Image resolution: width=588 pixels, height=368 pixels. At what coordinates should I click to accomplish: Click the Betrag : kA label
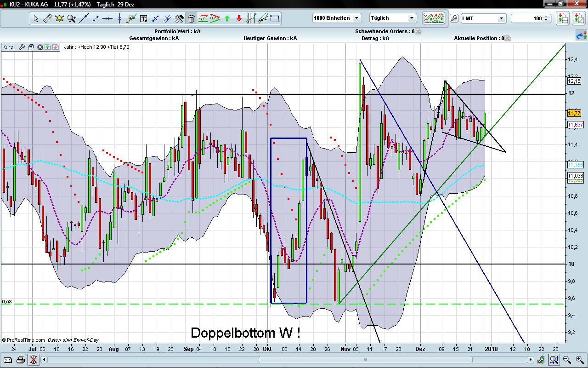coord(375,38)
